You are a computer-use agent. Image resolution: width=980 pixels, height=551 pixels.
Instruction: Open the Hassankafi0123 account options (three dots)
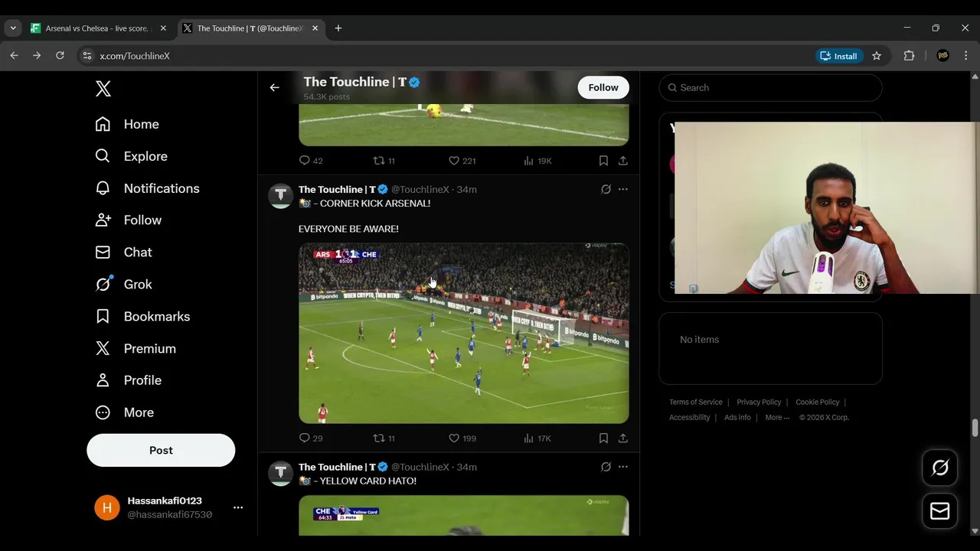[238, 507]
